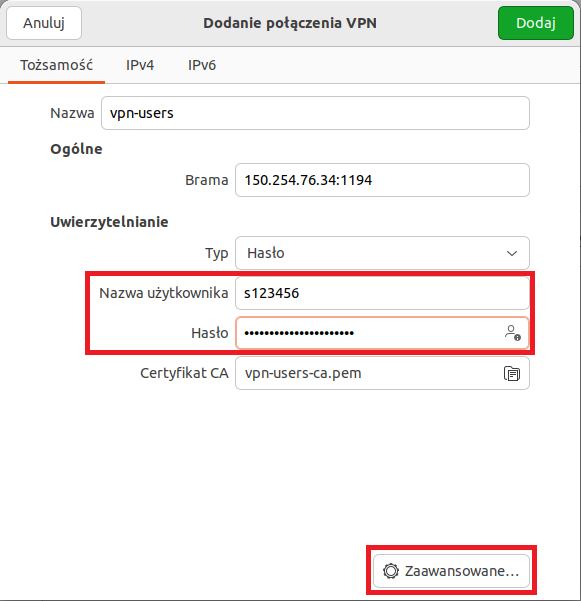Open the IPv4 tab

point(140,65)
